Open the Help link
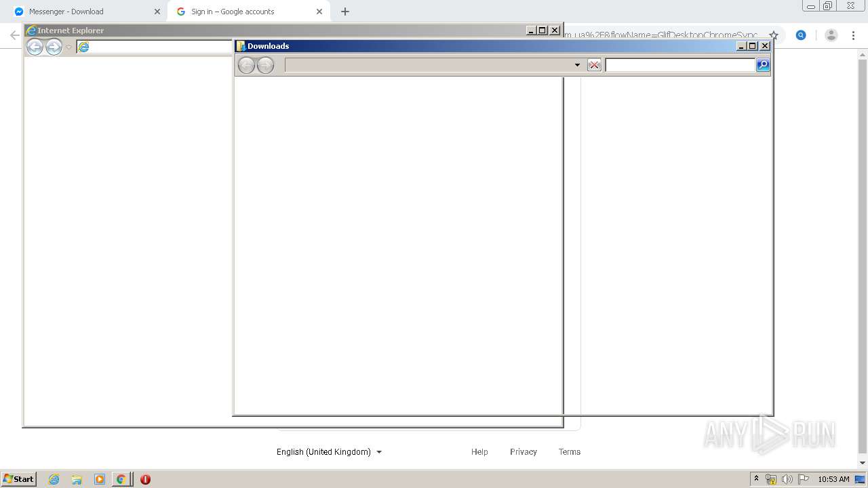Screen dimensions: 868x488 coord(479,452)
